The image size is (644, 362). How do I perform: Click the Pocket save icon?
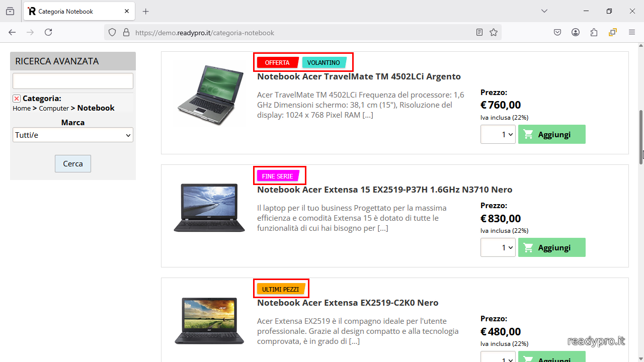(x=557, y=32)
